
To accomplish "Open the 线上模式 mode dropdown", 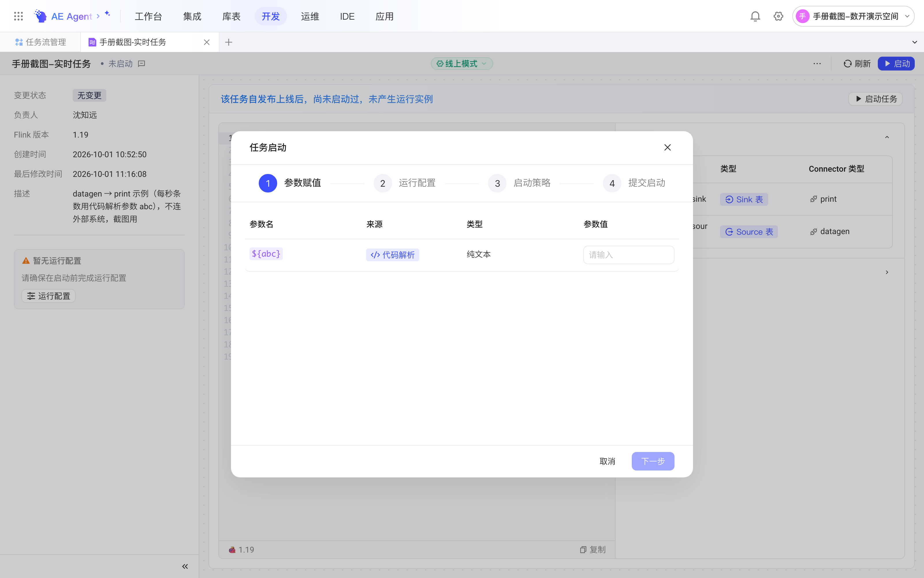I will tap(462, 64).
